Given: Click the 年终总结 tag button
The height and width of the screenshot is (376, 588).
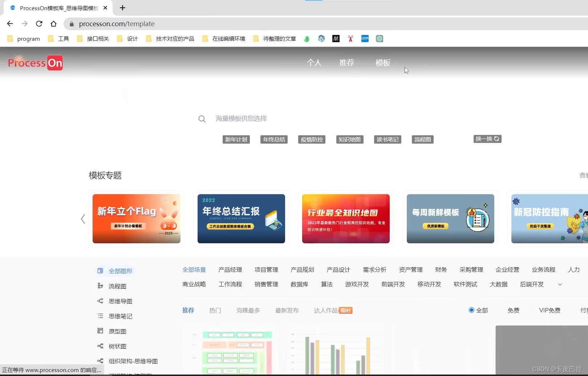Looking at the screenshot, I should coord(274,139).
